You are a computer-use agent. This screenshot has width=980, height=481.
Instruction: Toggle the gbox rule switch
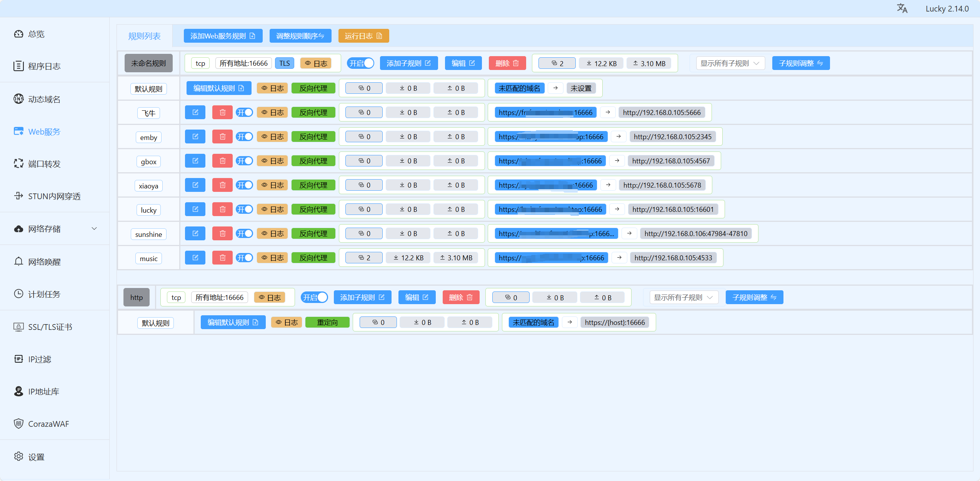[x=244, y=161]
